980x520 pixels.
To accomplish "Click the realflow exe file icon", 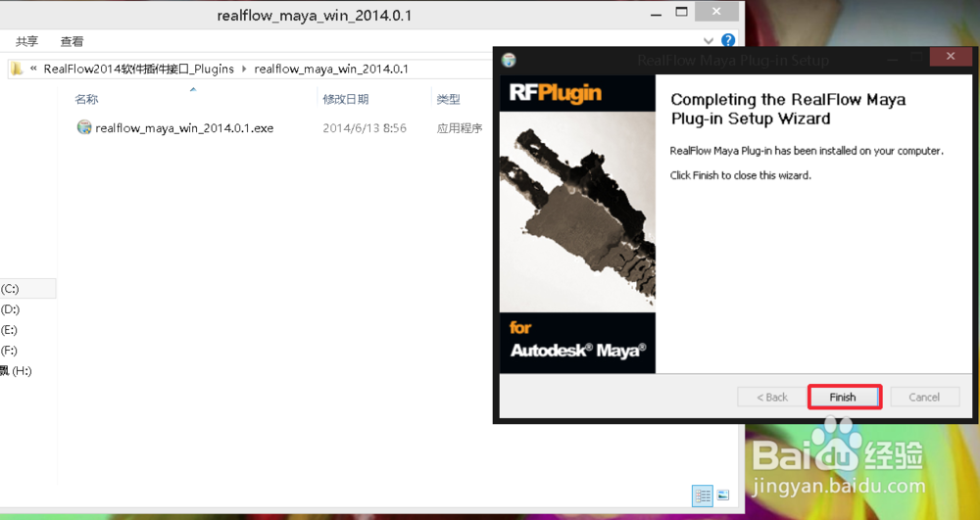I will coord(83,127).
